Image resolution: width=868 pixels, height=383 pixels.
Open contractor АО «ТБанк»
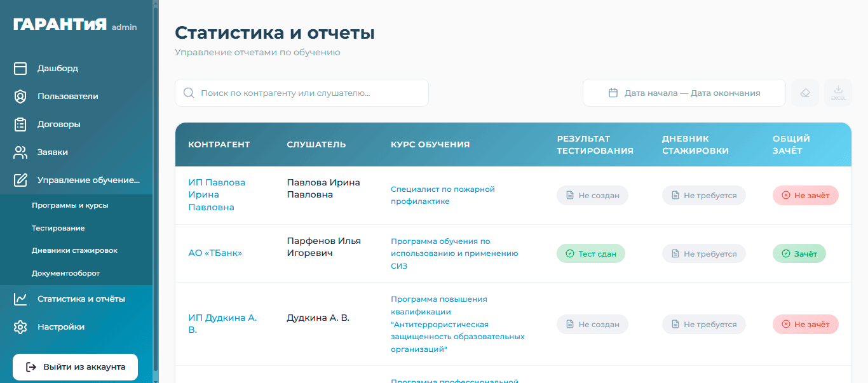[215, 253]
